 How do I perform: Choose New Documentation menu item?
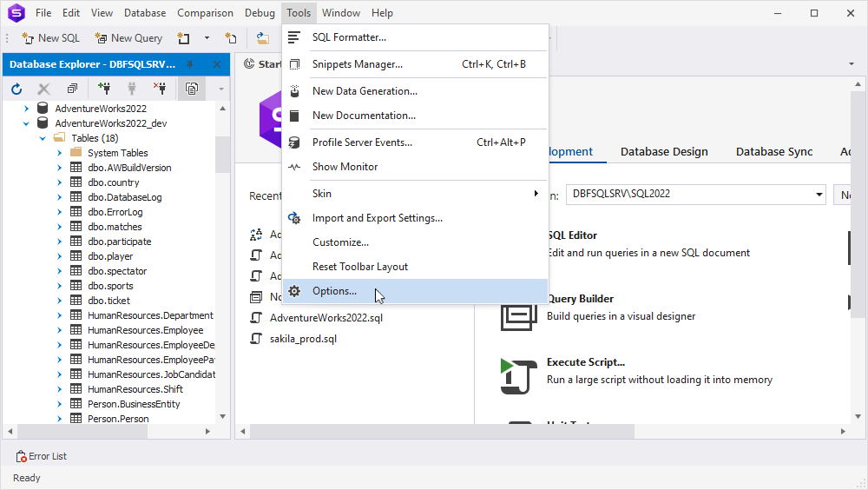415,116
